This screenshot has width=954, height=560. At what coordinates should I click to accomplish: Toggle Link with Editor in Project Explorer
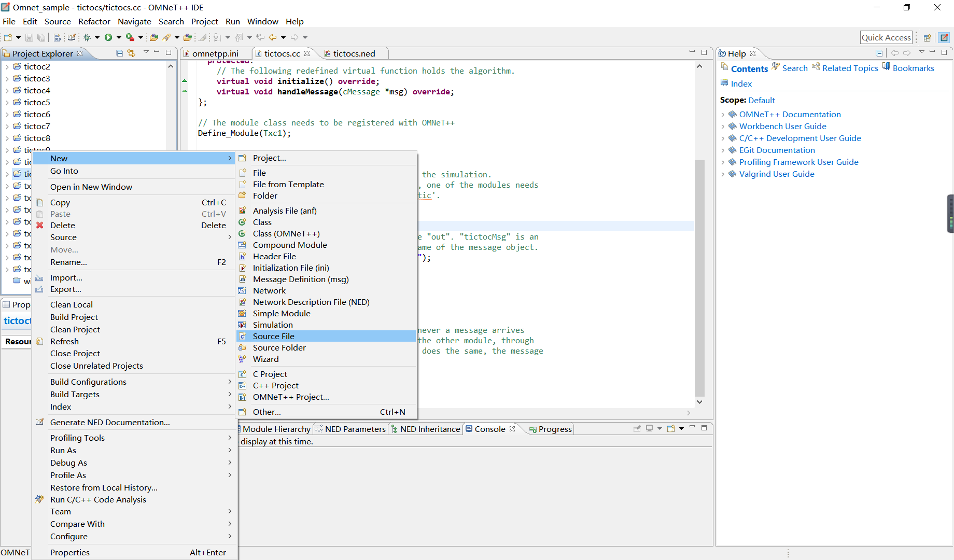click(x=131, y=53)
